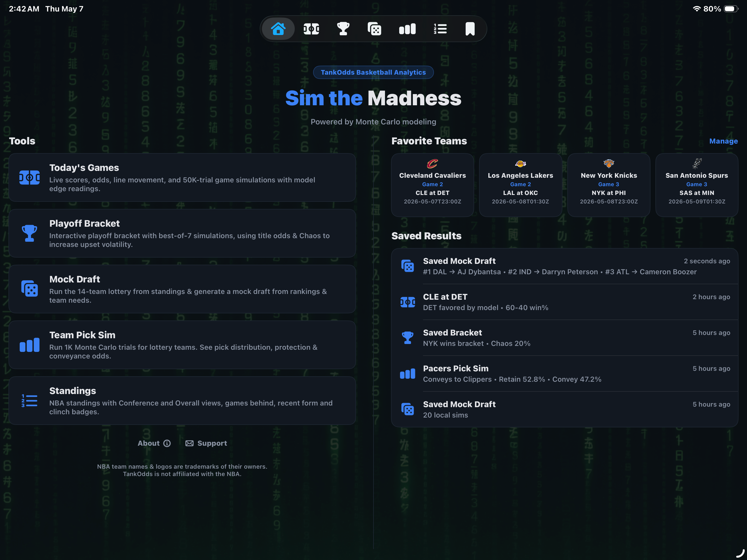Click the battery indicator in status bar
The height and width of the screenshot is (560, 747).
pyautogui.click(x=731, y=9)
